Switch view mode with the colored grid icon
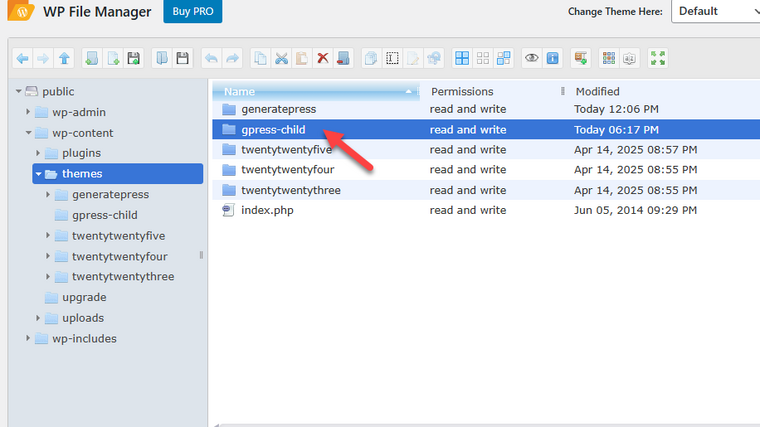Image resolution: width=760 pixels, height=427 pixels. (x=609, y=59)
